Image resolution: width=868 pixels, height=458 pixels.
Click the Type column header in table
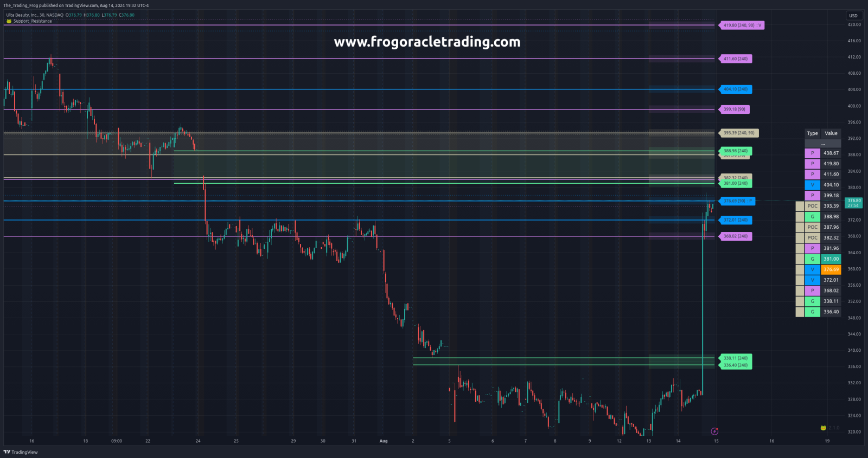point(812,133)
